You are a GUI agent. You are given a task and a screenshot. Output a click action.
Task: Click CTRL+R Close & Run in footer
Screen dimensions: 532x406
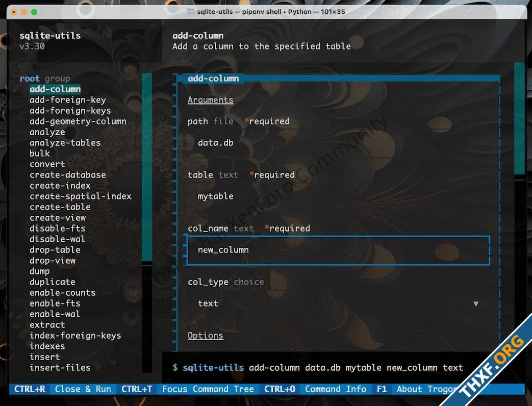click(63, 389)
